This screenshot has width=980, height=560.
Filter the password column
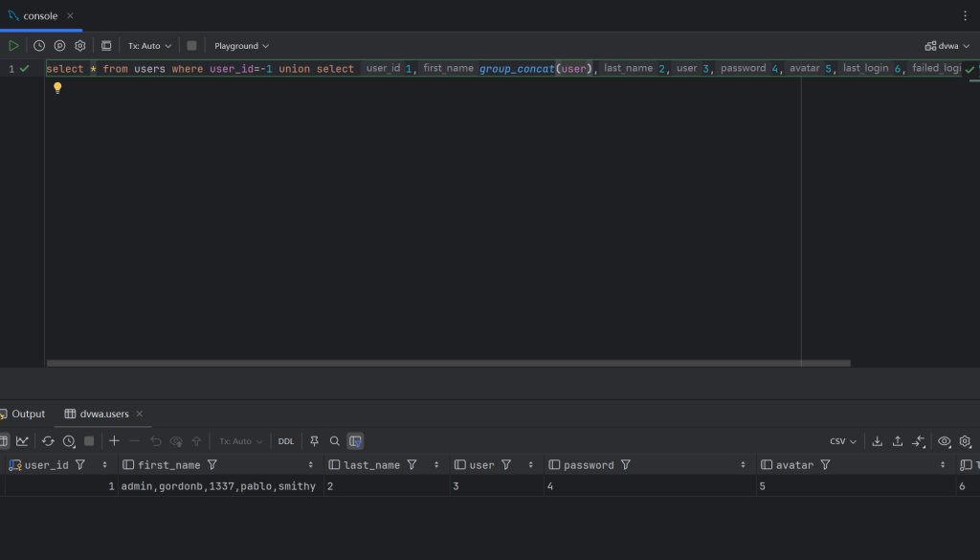(x=626, y=465)
